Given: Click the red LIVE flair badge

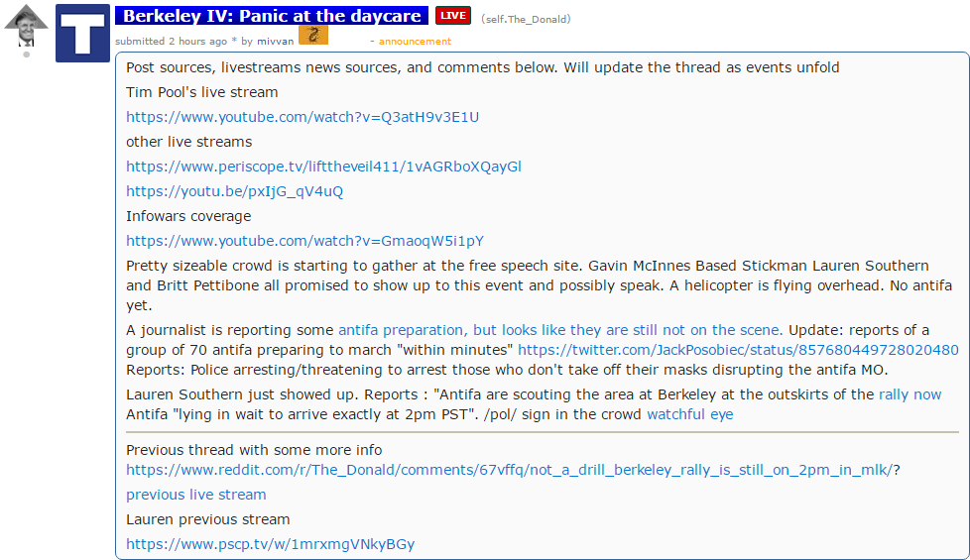Looking at the screenshot, I should coord(453,16).
